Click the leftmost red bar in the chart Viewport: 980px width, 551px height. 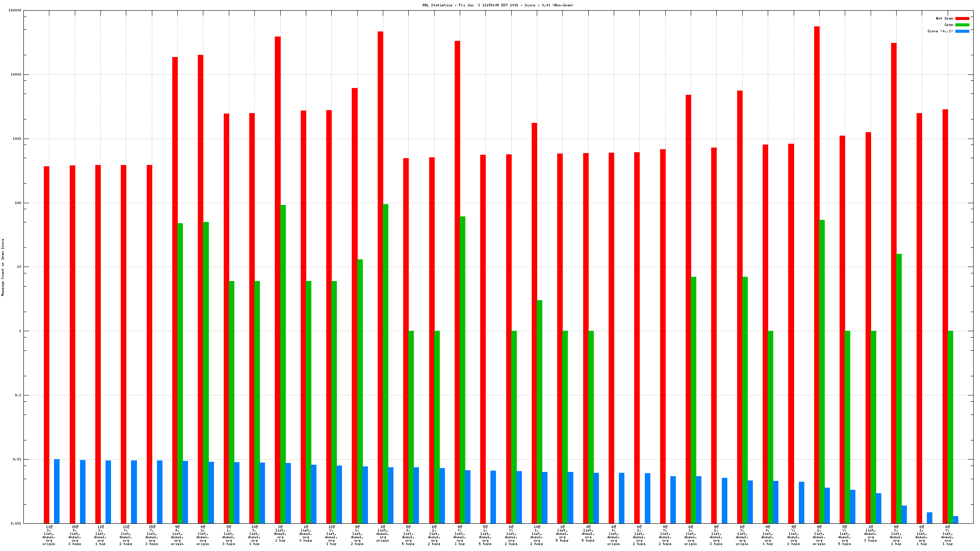click(x=46, y=344)
